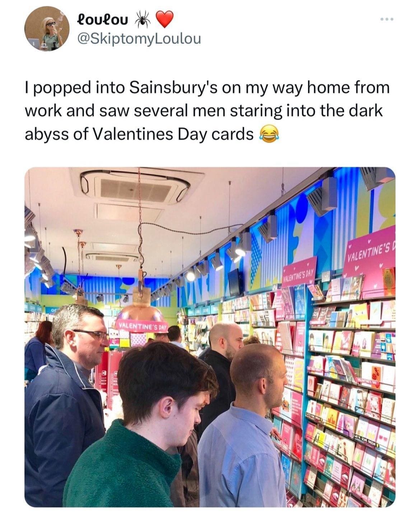This screenshot has height=514, width=420.
Task: Click the man in light blue shirt
Action: coord(243,426)
